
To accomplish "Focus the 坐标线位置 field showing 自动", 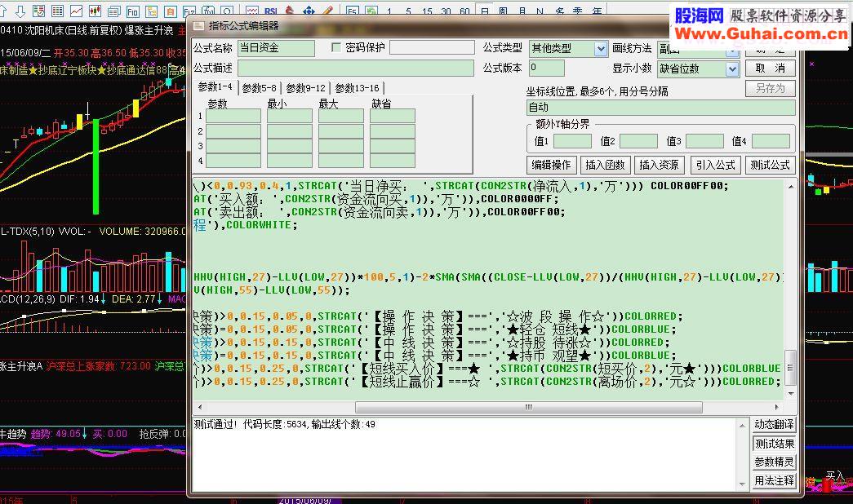I will [661, 107].
